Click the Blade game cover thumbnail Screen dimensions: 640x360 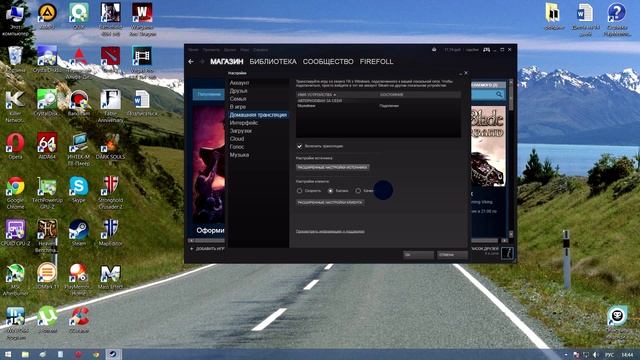[x=488, y=146]
